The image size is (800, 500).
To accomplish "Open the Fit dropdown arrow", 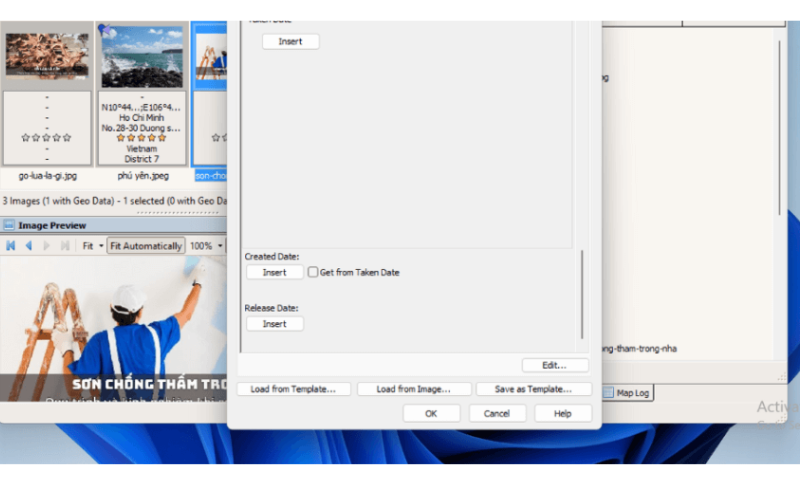I will (x=101, y=246).
